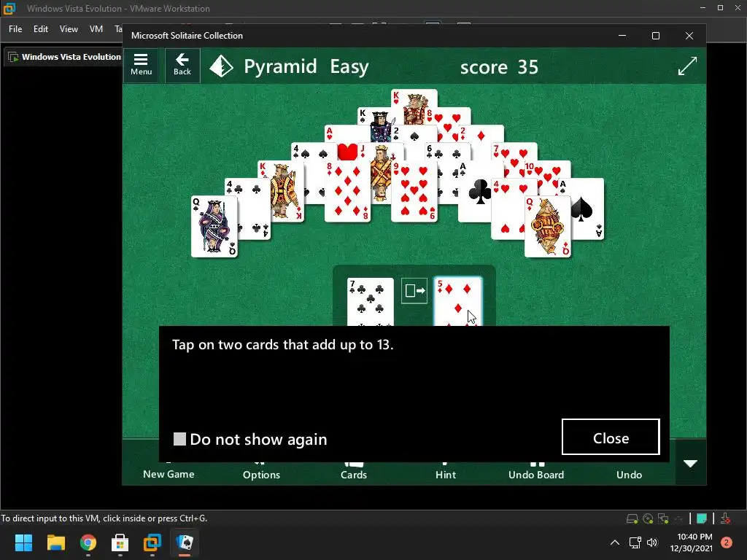Open Solitaire Collection taskbar icon
Viewport: 747px width, 560px height.
click(x=185, y=542)
